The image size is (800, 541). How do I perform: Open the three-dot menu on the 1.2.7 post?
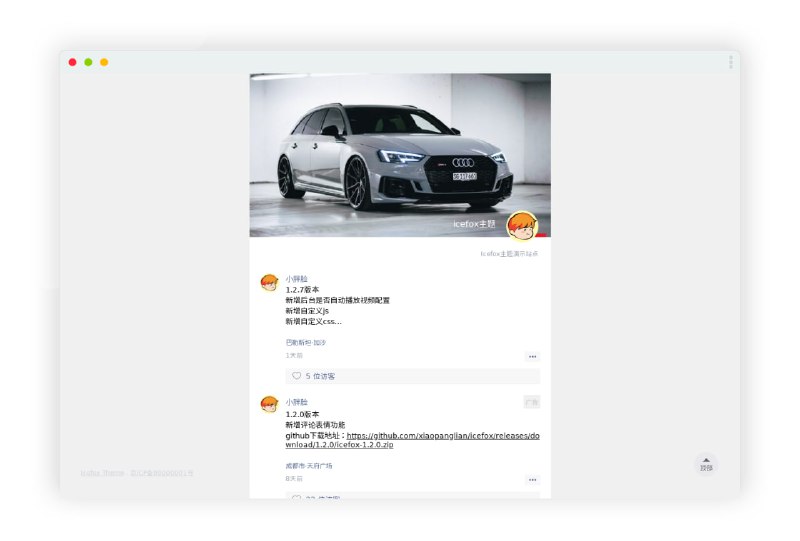pos(532,356)
